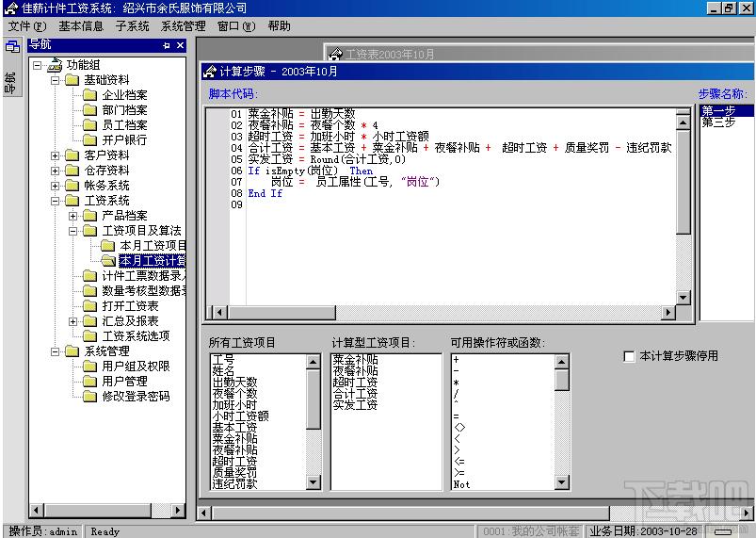This screenshot has height=538, width=756.
Task: Pin the 导航 panel with pushpin icon
Action: click(167, 45)
